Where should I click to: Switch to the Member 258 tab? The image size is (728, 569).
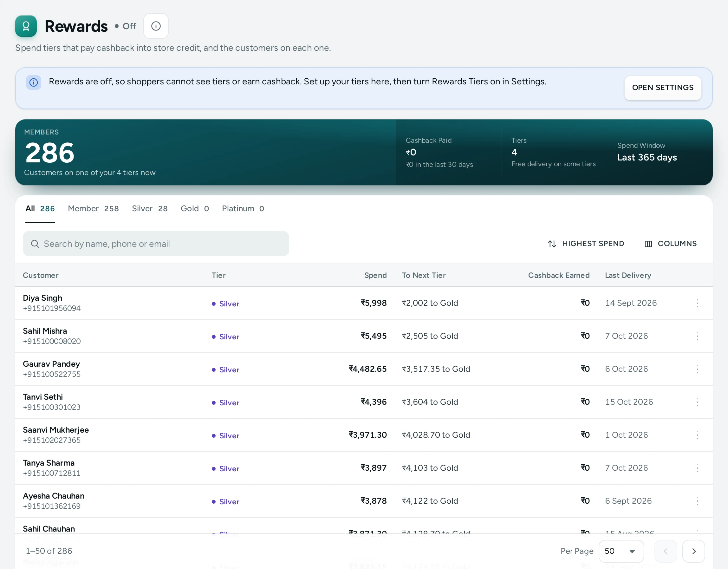point(93,209)
